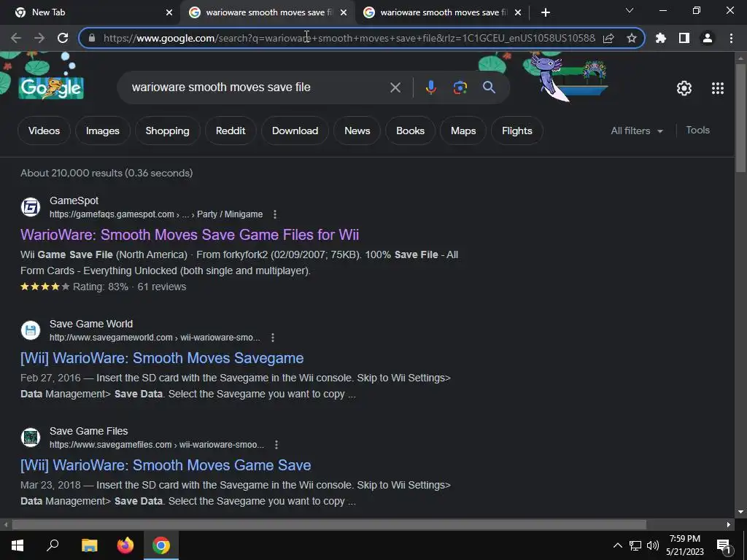The image size is (747, 560).
Task: Bookmark this page with the star icon
Action: pos(632,38)
